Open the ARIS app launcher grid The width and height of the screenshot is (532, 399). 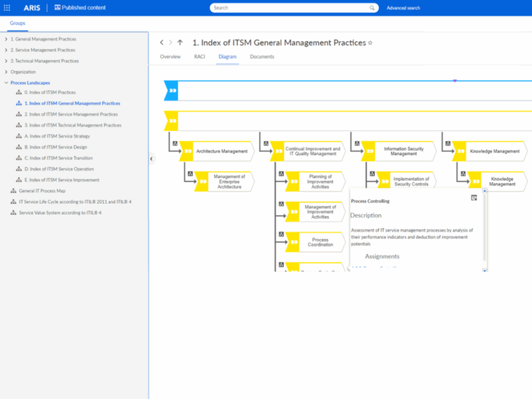tap(7, 8)
